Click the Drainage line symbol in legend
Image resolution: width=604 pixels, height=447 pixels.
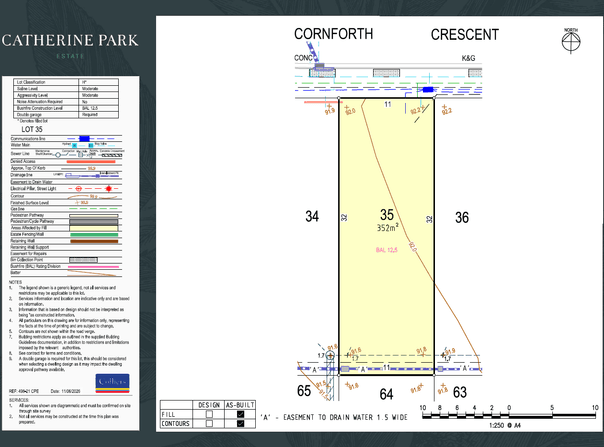tap(92, 176)
